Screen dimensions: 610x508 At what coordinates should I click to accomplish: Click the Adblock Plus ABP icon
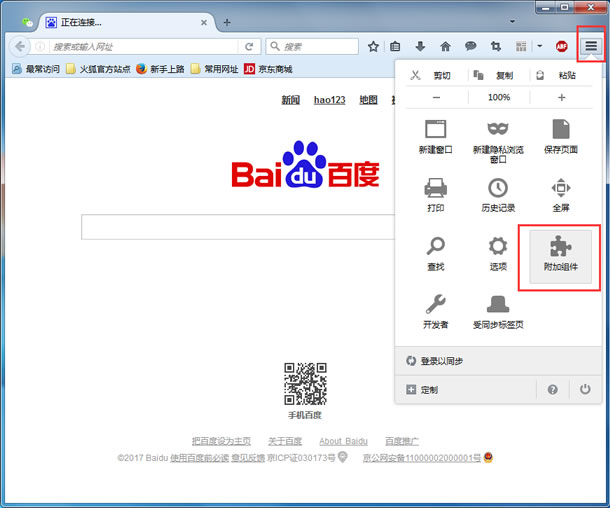[561, 47]
